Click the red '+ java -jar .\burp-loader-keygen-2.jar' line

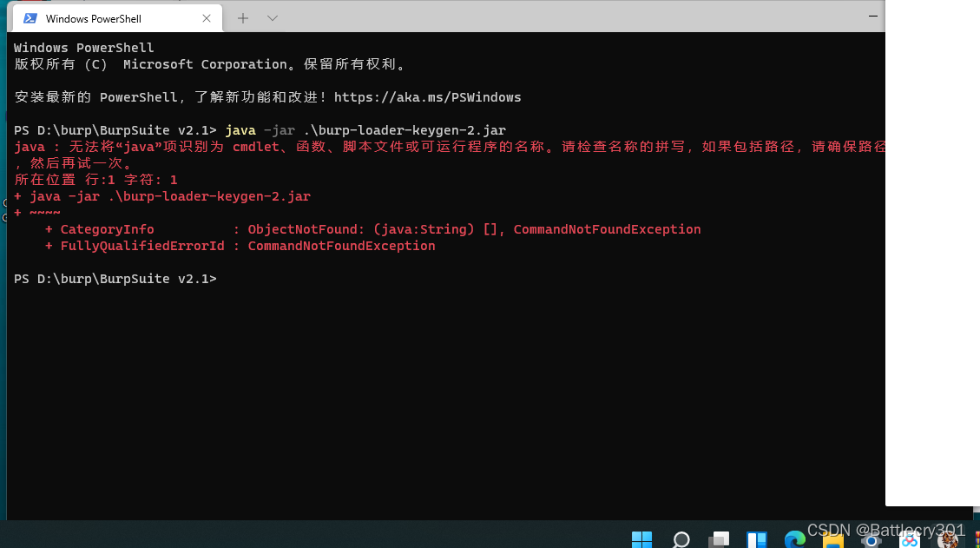161,196
